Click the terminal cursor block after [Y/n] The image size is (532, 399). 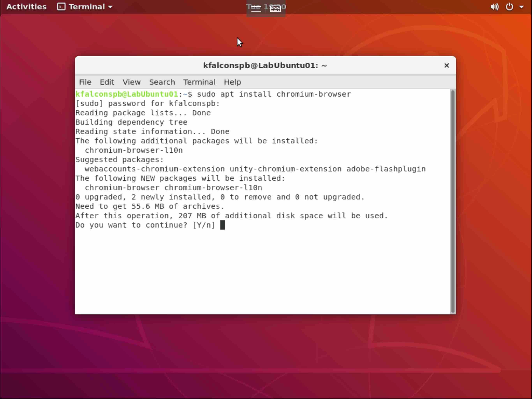(x=222, y=225)
